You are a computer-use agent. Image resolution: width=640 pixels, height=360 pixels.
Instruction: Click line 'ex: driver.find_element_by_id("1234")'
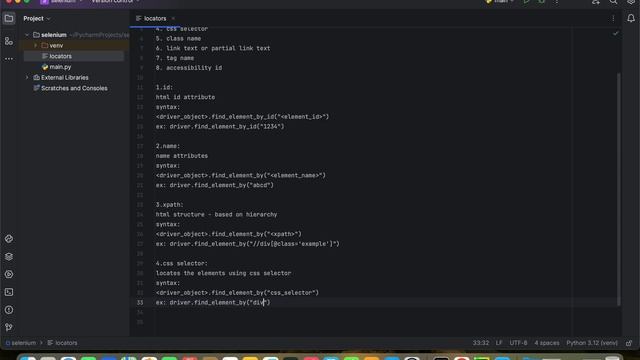click(x=220, y=126)
